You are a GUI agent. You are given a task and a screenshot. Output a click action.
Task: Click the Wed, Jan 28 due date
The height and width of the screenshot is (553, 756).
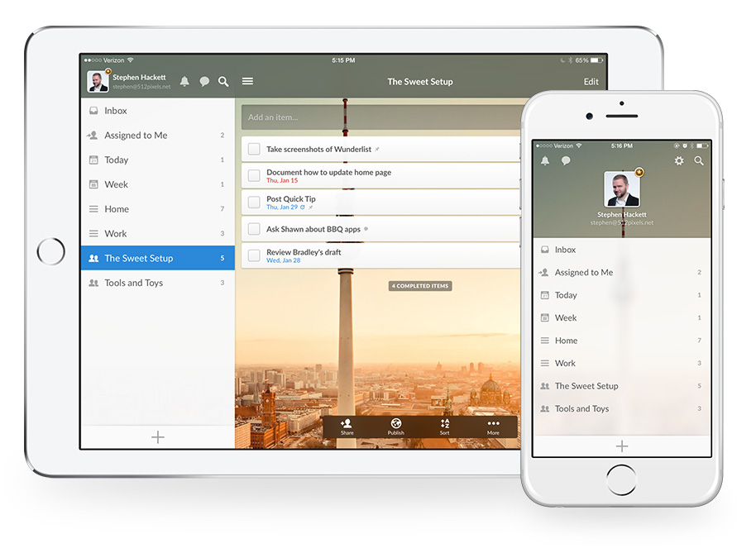[x=284, y=260]
